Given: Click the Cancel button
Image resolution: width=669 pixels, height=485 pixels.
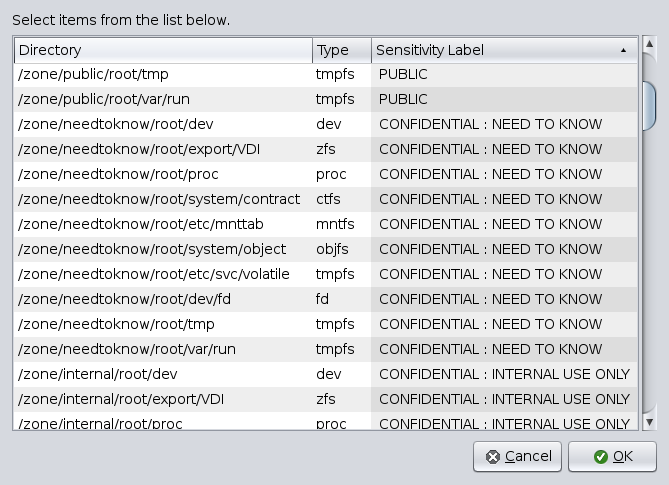Looking at the screenshot, I should (517, 456).
